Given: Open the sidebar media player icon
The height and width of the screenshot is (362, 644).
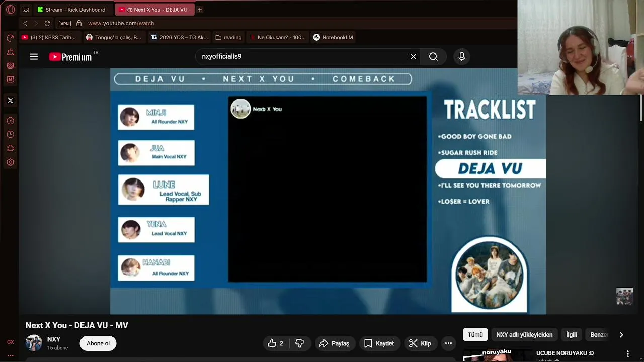Looking at the screenshot, I should [10, 121].
